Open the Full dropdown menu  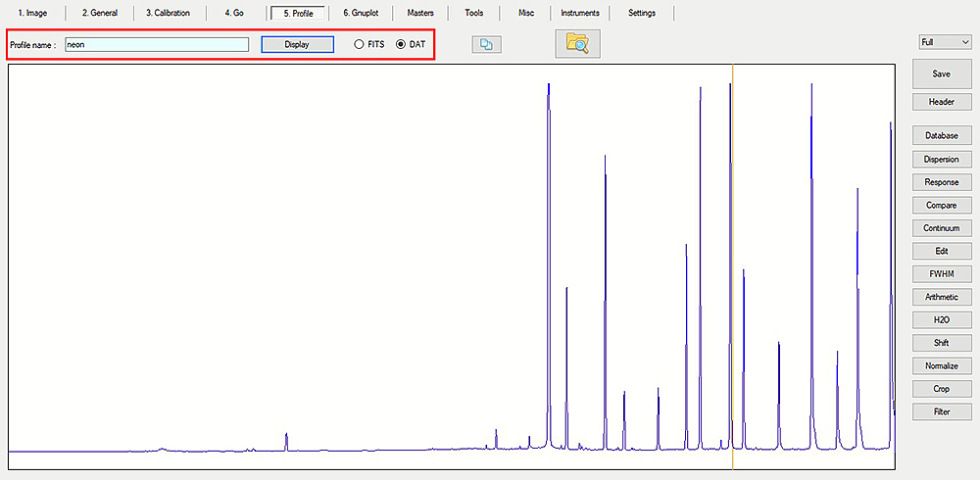click(945, 42)
